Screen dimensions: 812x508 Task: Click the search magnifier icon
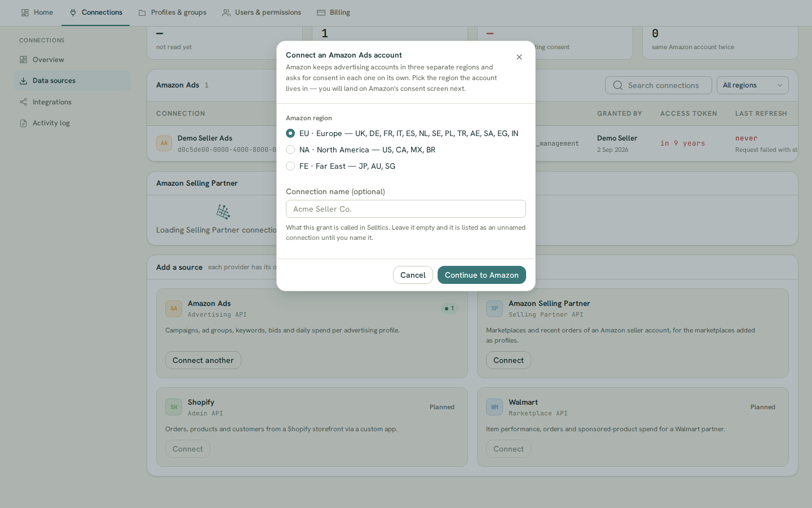coord(618,85)
